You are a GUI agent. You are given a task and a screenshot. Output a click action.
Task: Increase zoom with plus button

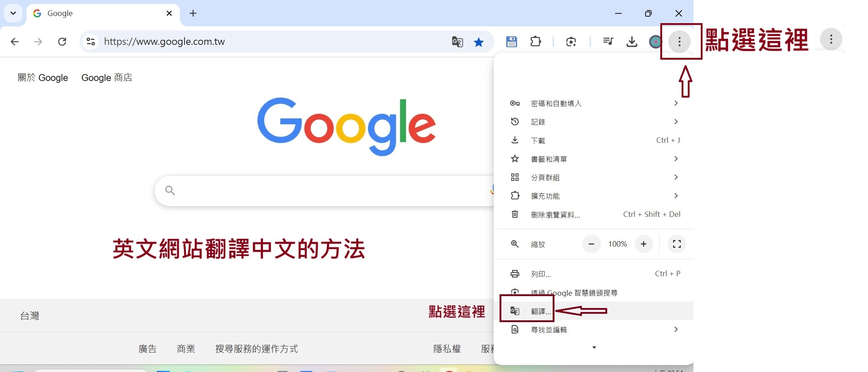(x=643, y=244)
